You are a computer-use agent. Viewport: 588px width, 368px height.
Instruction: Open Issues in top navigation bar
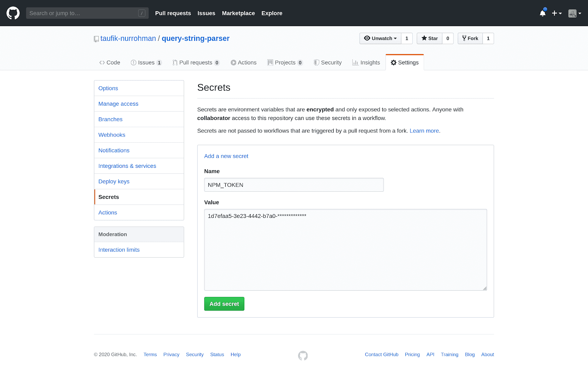coord(206,13)
